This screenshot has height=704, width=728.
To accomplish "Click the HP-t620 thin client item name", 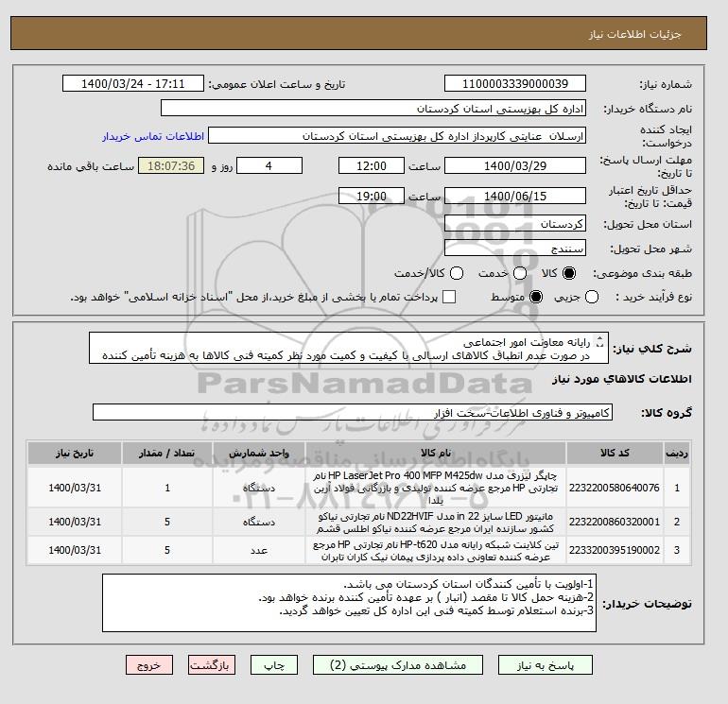I will [436, 551].
